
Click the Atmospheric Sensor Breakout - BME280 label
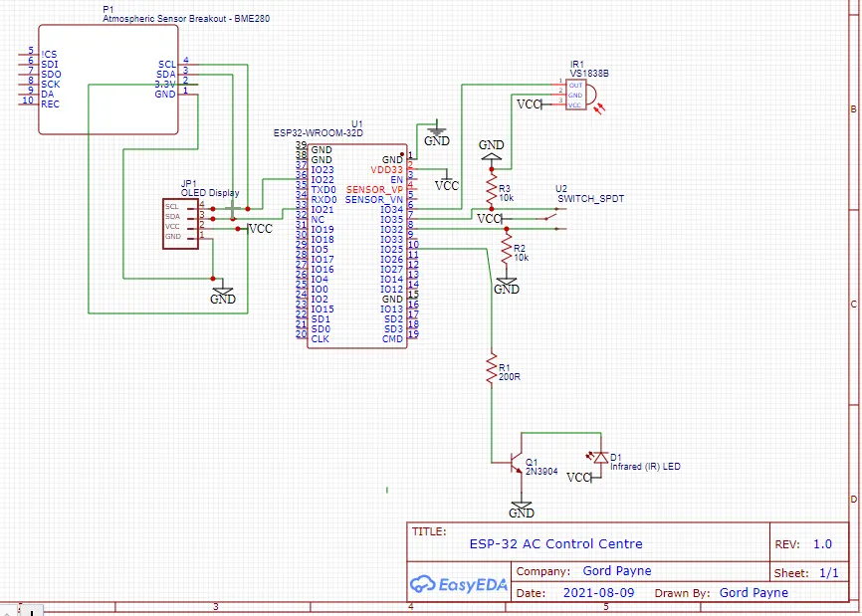186,18
